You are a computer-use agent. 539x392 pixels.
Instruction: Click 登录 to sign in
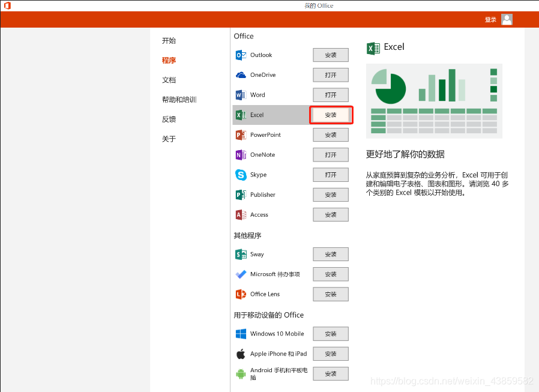coord(490,20)
